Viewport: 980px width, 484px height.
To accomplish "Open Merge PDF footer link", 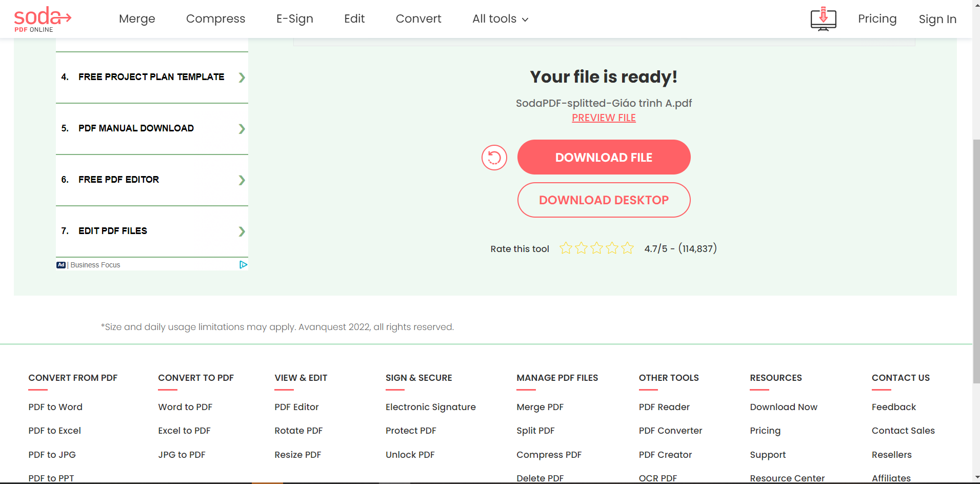I will pos(540,407).
